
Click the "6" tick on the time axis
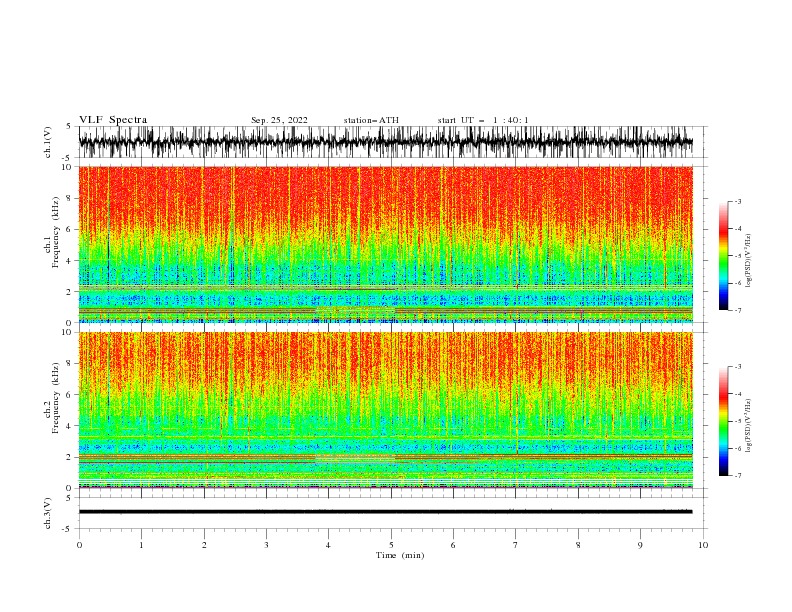tap(454, 545)
